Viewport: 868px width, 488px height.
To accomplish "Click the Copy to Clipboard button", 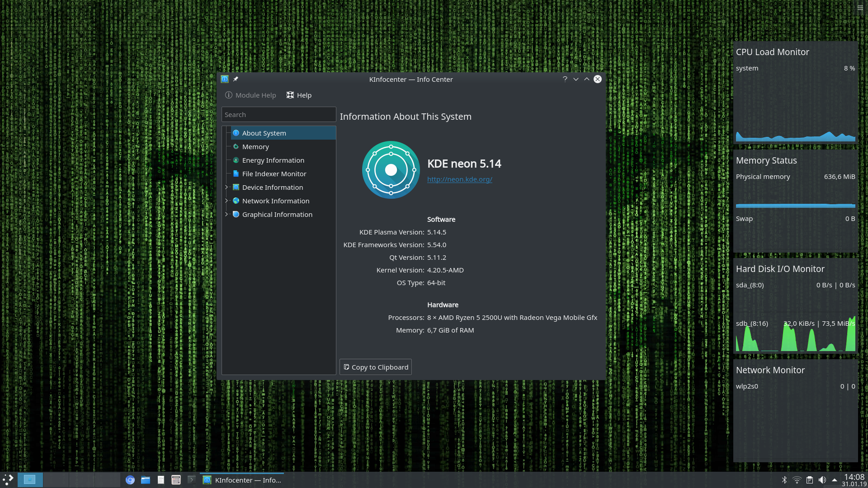I will point(375,367).
